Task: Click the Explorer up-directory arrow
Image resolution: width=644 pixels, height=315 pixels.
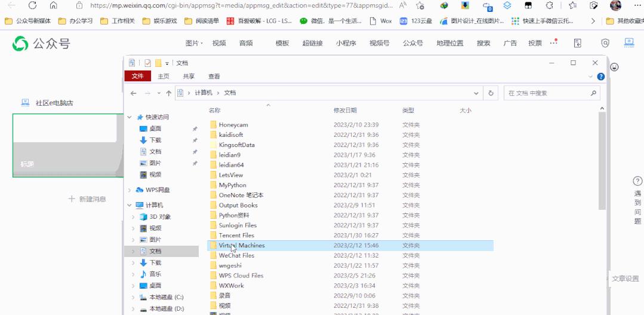Action: 168,93
